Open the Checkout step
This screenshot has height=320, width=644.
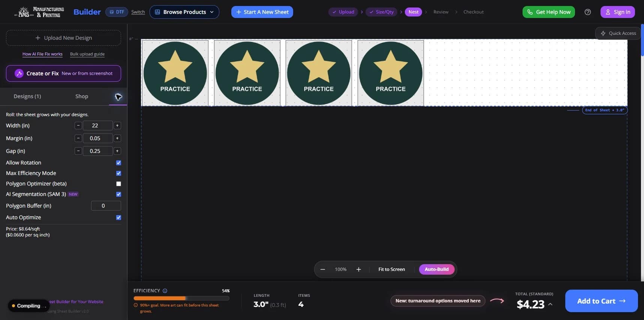click(473, 12)
